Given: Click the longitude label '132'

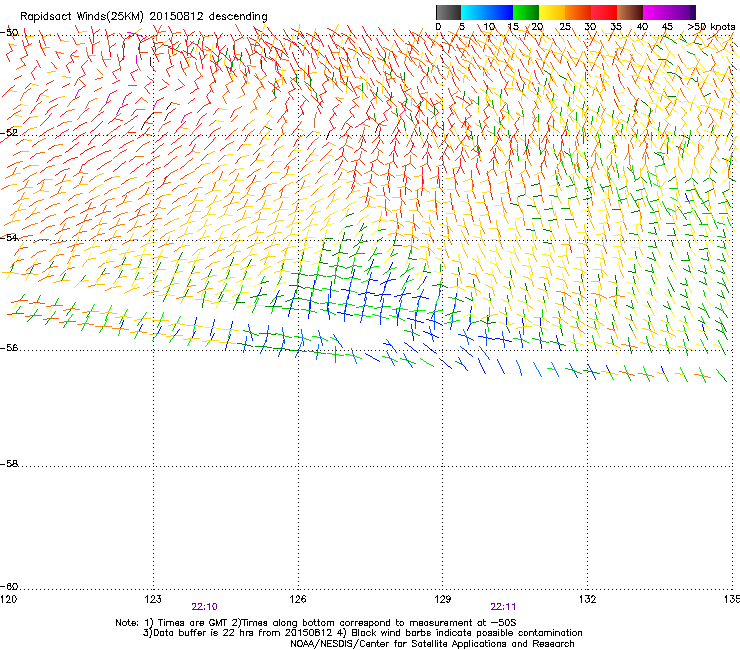Looking at the screenshot, I should tap(587, 599).
